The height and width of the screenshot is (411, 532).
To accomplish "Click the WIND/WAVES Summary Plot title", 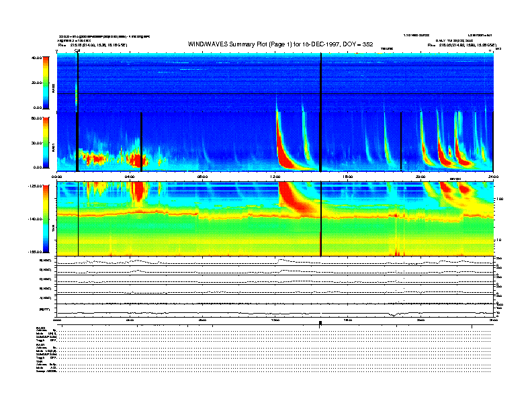I will coord(280,44).
